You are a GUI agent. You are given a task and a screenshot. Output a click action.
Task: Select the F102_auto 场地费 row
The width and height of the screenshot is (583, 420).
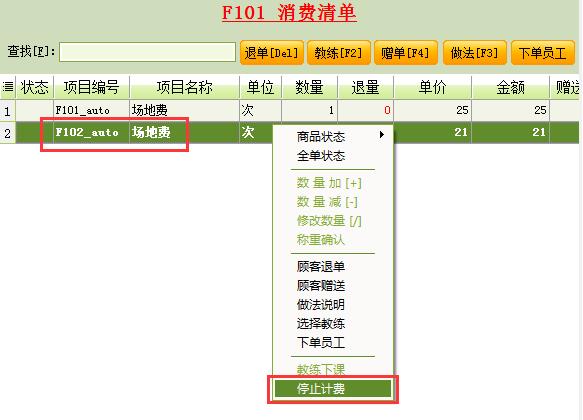coord(289,132)
